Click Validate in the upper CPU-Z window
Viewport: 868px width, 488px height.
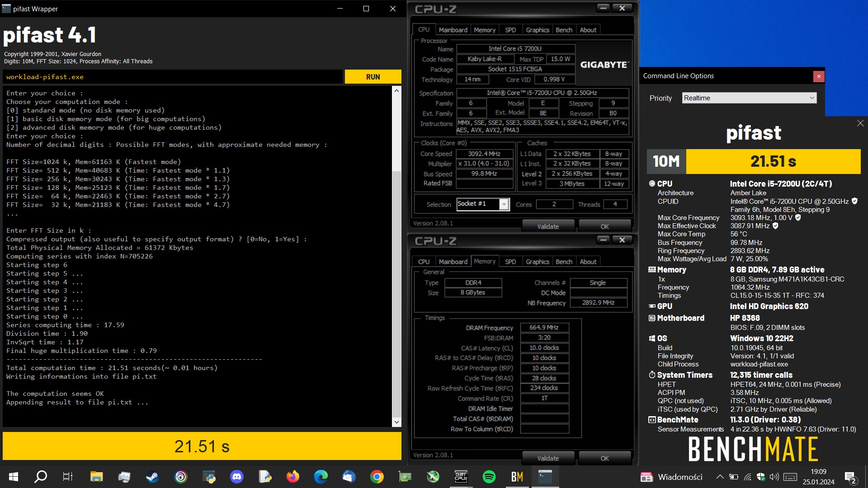pyautogui.click(x=548, y=226)
